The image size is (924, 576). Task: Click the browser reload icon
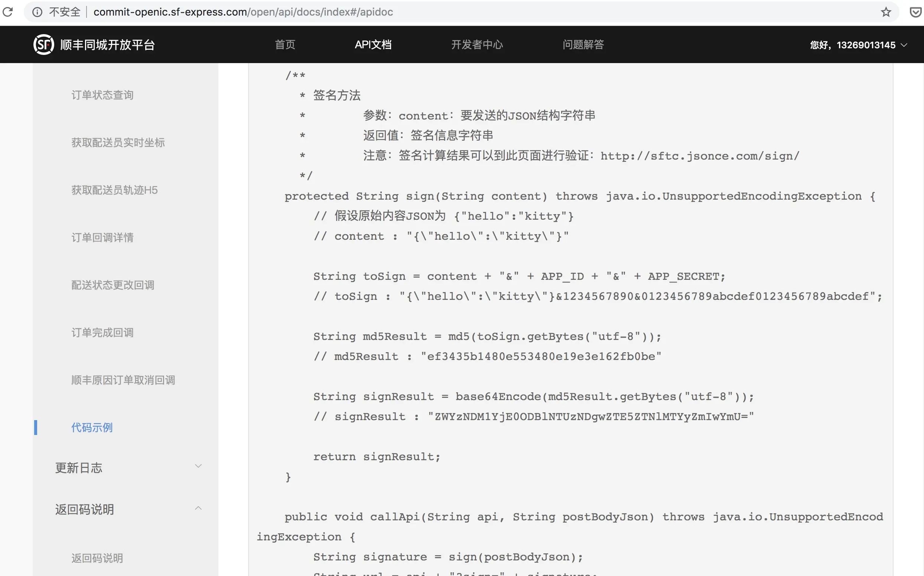coord(8,12)
